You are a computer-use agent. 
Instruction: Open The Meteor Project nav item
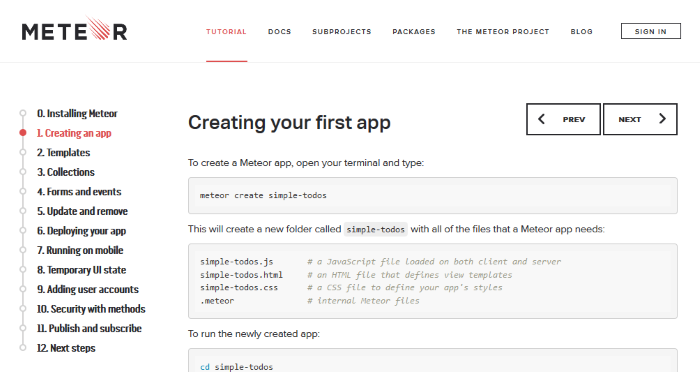(503, 32)
